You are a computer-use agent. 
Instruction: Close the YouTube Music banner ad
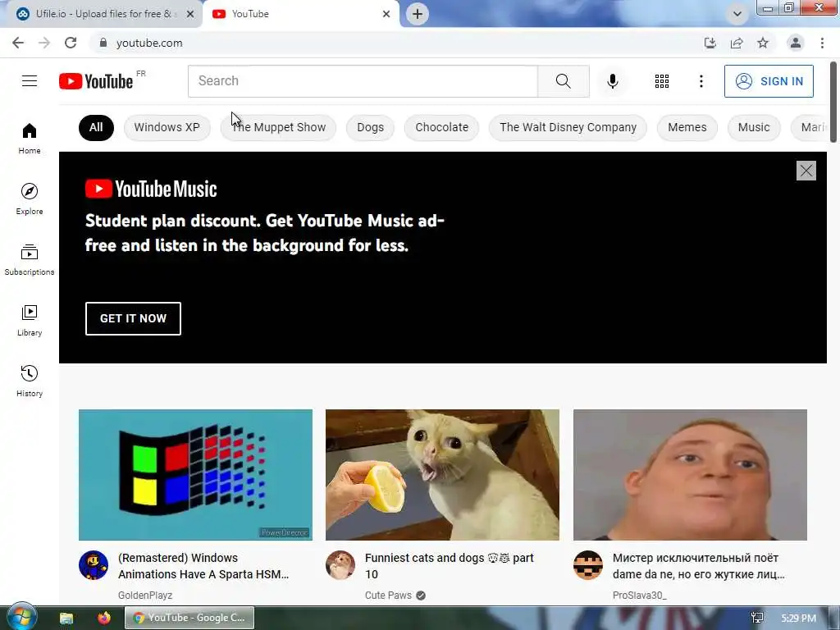click(x=806, y=171)
